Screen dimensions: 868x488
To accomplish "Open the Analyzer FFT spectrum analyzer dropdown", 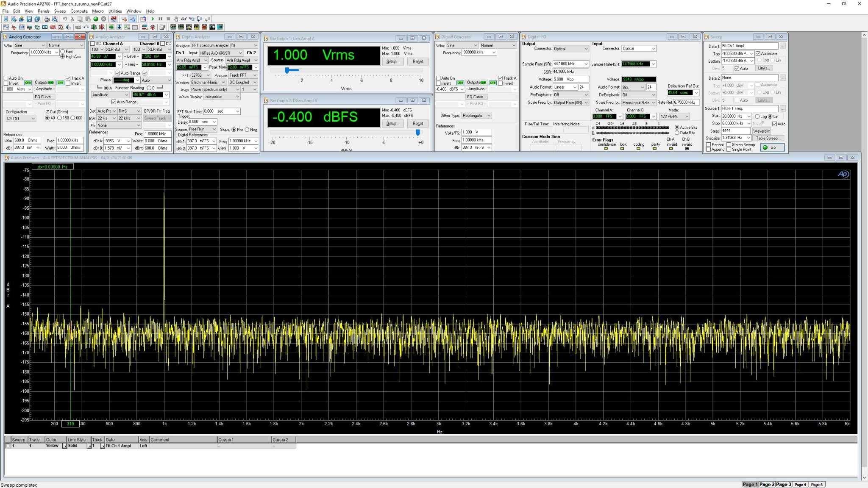I will tap(225, 45).
